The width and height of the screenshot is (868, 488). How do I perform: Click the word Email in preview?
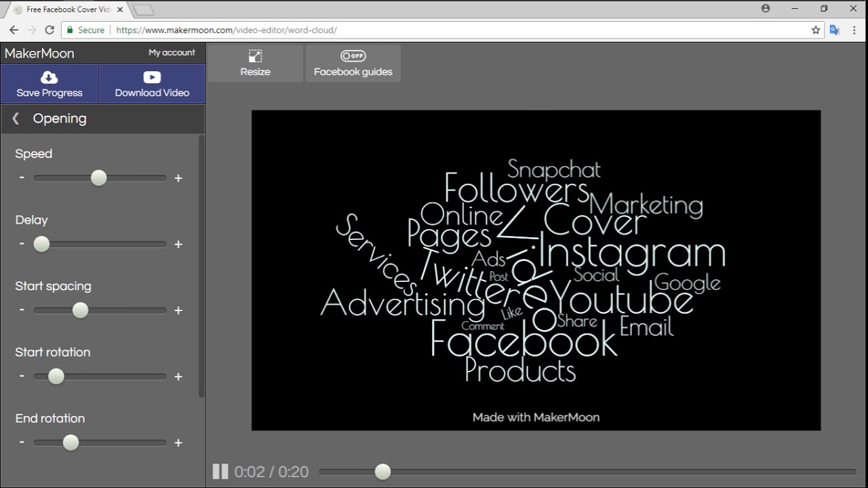click(647, 327)
